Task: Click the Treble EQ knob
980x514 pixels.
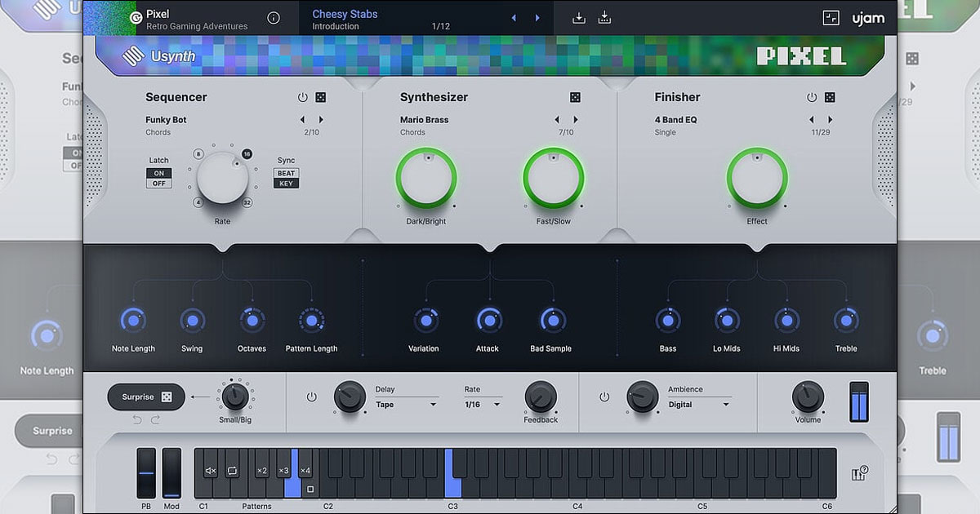Action: tap(846, 321)
